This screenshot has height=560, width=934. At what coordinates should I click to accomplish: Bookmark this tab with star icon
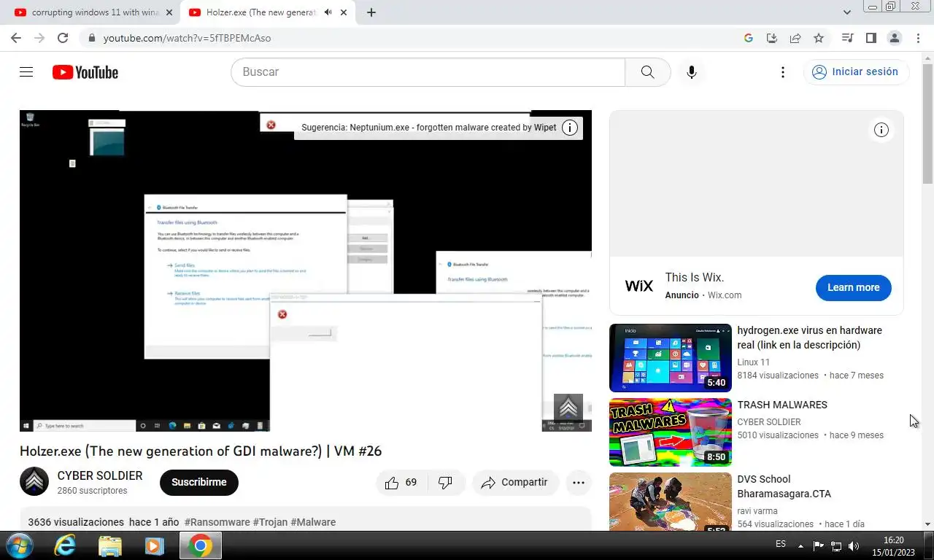pyautogui.click(x=819, y=38)
